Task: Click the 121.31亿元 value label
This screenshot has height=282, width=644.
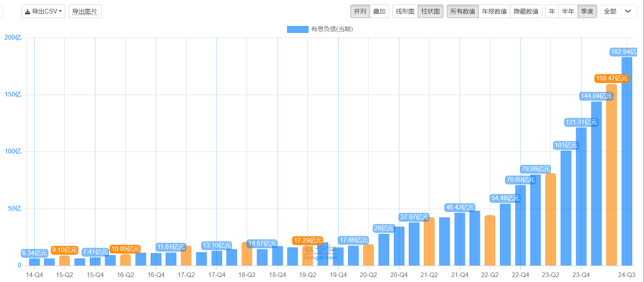Action: 581,122
